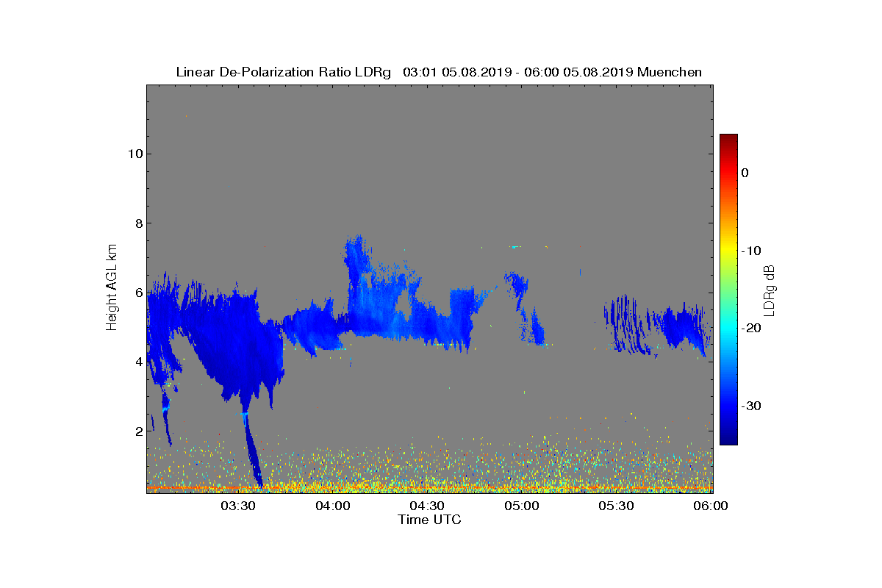Click the colorbar value -20

[x=750, y=329]
